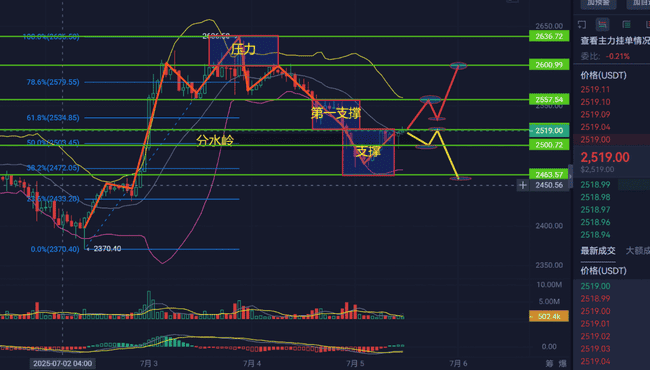Click the 加预警 price alert button

[x=599, y=3]
